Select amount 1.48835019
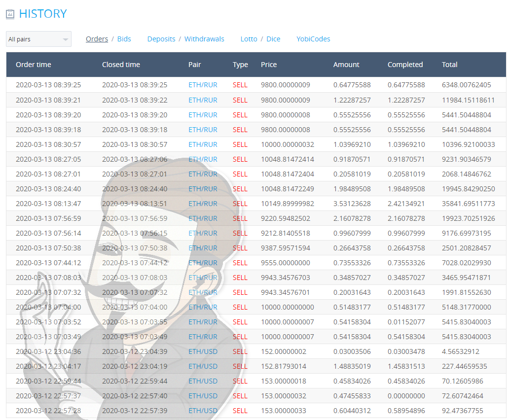Image resolution: width=508 pixels, height=420 pixels. pyautogui.click(x=352, y=366)
